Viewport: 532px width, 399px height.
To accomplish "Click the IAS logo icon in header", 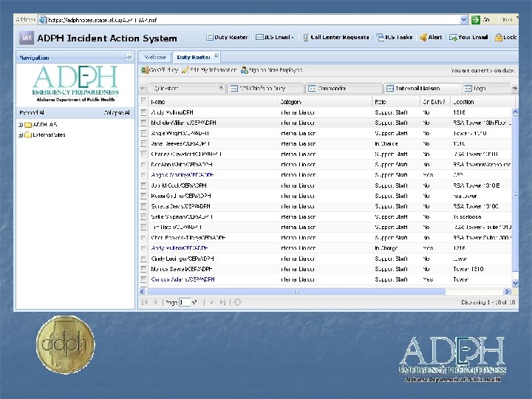I will pos(27,38).
